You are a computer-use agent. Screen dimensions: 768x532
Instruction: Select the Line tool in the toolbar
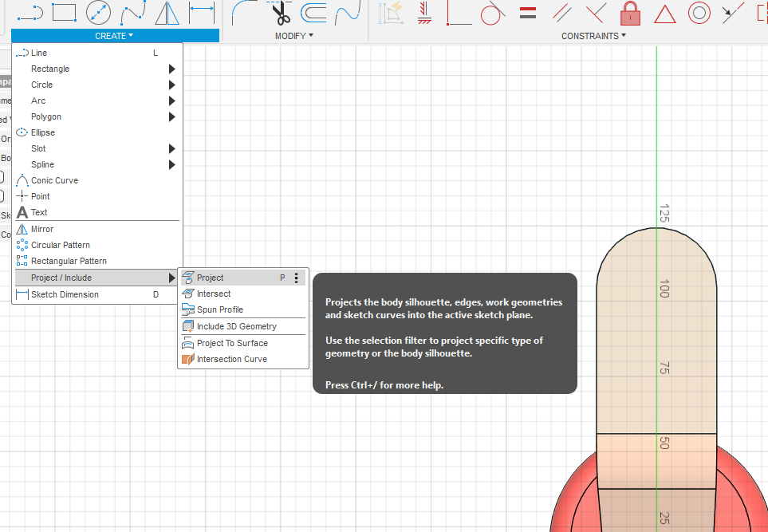(30, 12)
